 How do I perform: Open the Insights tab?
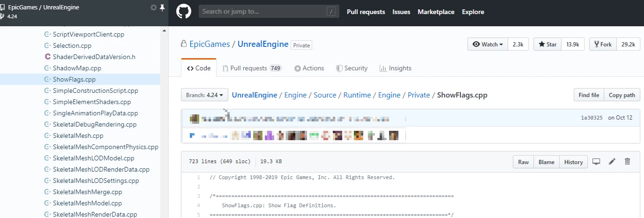click(396, 68)
